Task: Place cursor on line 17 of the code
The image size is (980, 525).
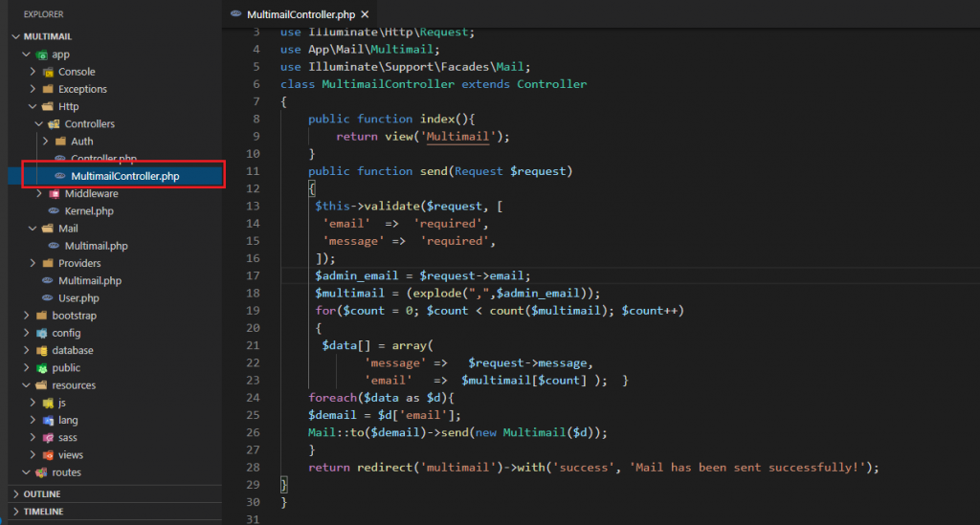Action: coord(574,275)
